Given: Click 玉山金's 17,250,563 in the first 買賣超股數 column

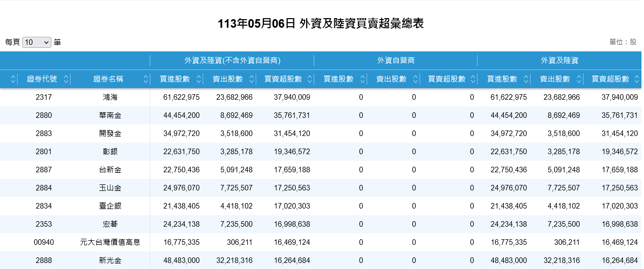Looking at the screenshot, I should click(x=292, y=188).
